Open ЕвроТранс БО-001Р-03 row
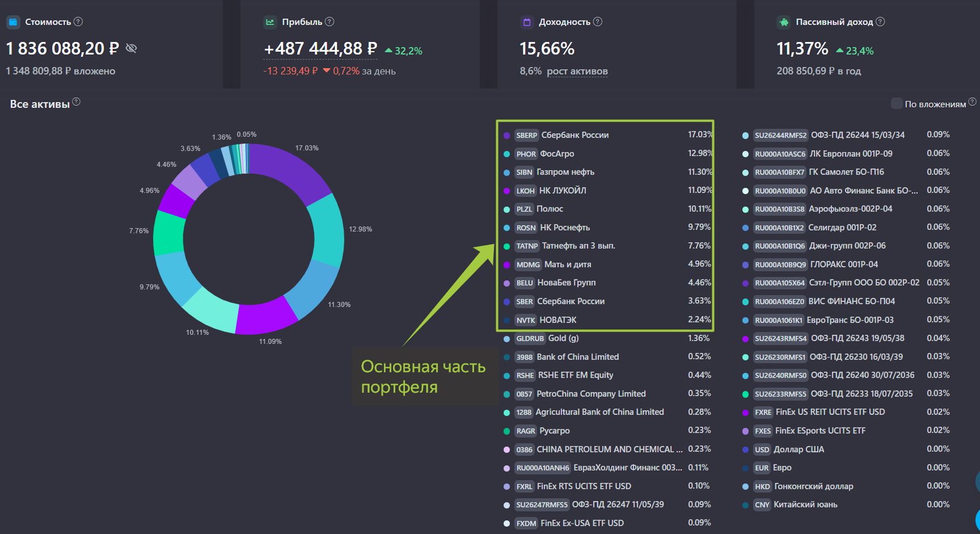 846,320
